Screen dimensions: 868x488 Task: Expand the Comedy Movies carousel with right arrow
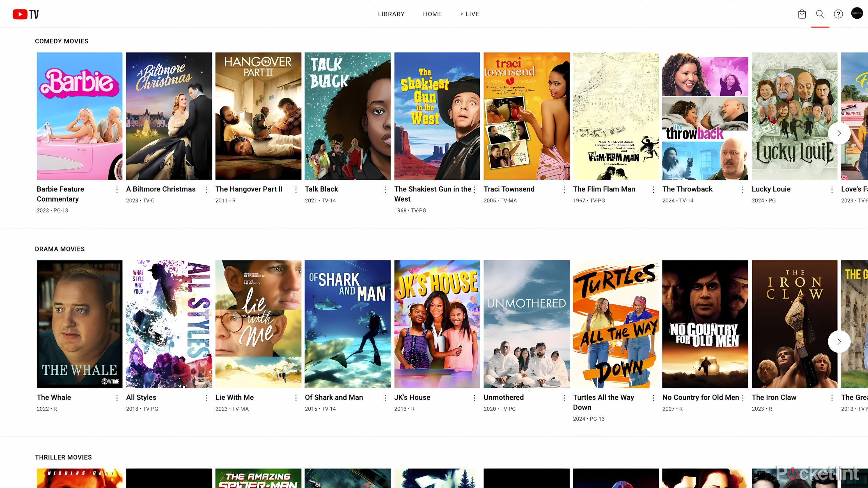click(839, 134)
